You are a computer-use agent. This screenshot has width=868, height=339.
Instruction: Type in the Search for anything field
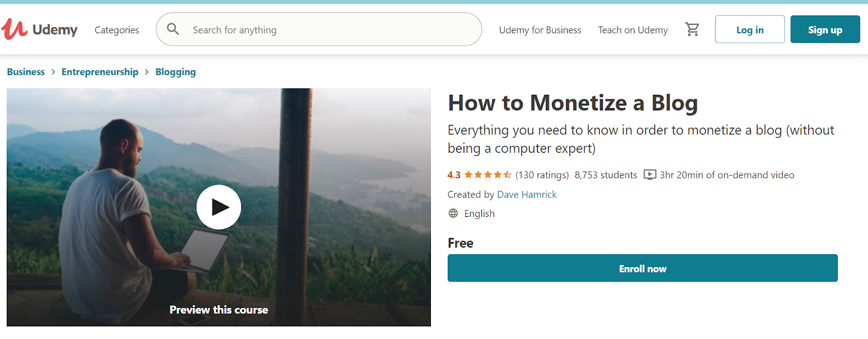pyautogui.click(x=329, y=30)
